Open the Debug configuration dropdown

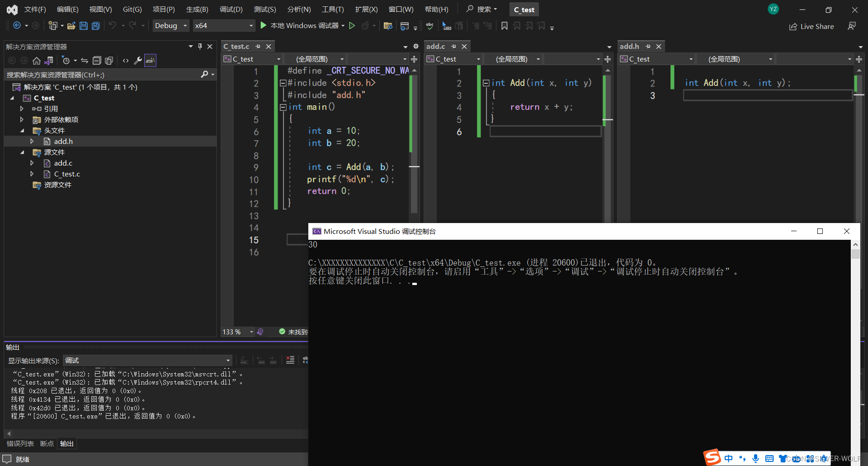[x=170, y=26]
